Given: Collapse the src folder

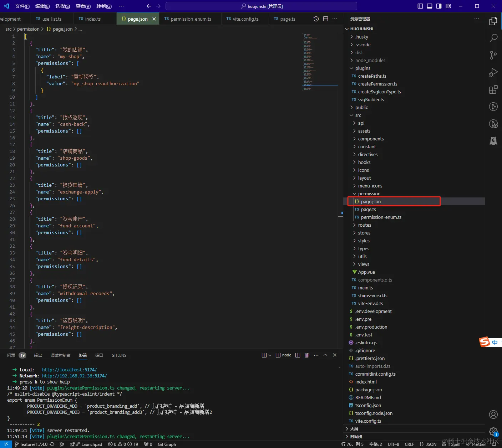Looking at the screenshot, I should 414,115.
